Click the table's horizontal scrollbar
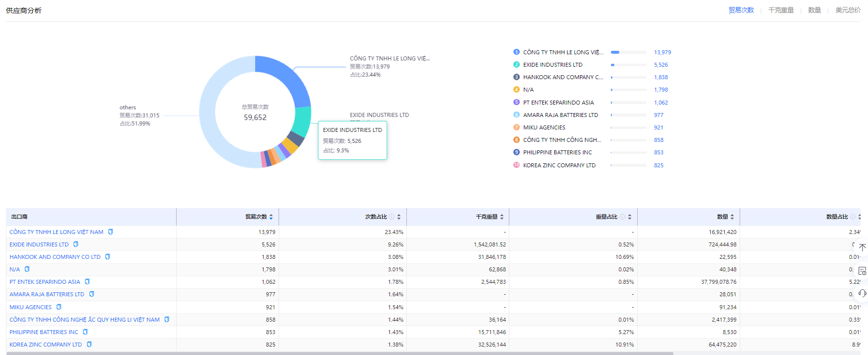 pos(338,353)
